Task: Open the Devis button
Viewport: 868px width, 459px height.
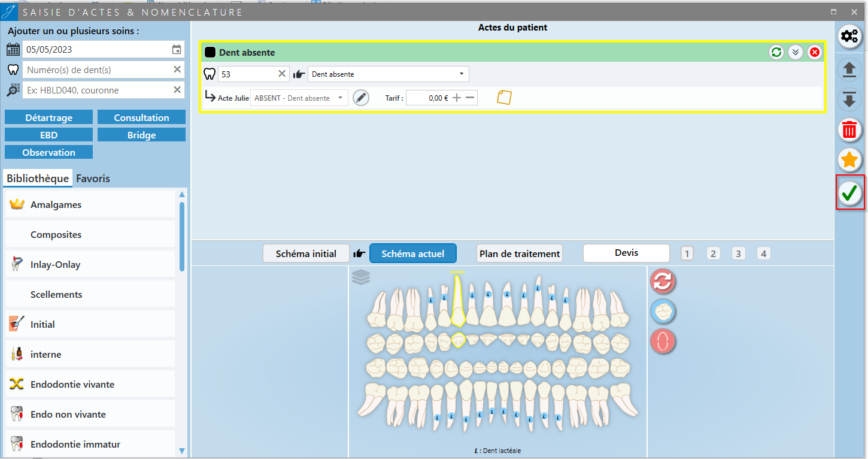Action: [626, 253]
